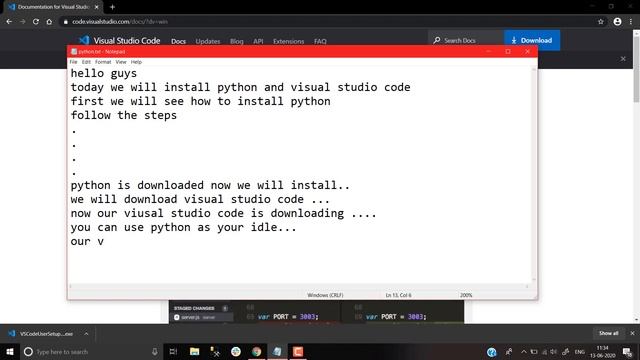Screen dimensions: 640x360
Task: Switch to Notepad in the taskbar
Action: coord(277,351)
